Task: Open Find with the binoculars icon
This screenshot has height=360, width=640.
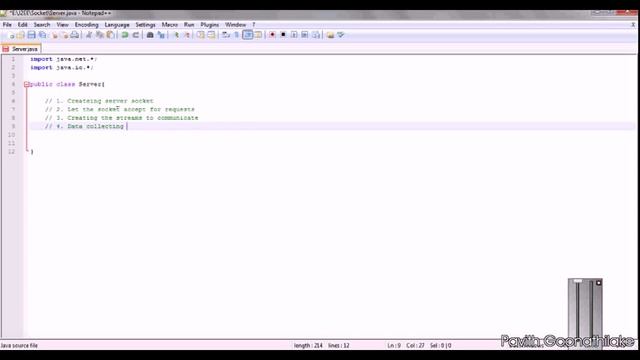Action: [150, 35]
